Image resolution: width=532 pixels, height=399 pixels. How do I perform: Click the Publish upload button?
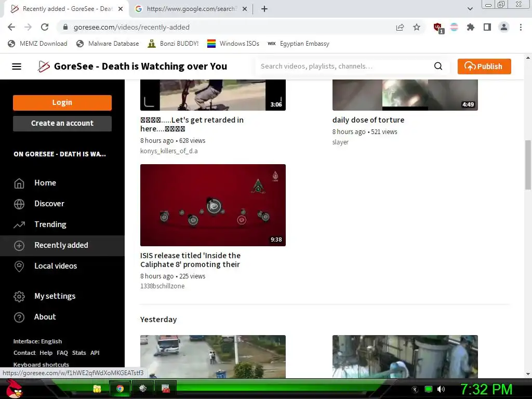(484, 66)
